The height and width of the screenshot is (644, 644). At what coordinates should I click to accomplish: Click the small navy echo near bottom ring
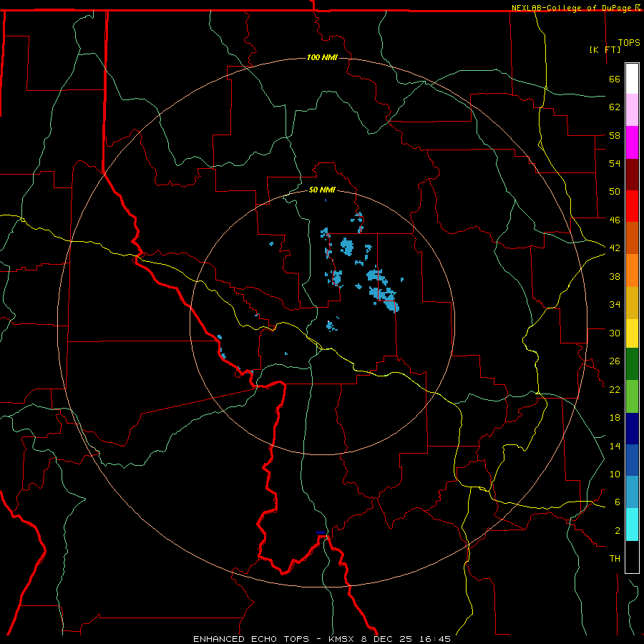[321, 532]
